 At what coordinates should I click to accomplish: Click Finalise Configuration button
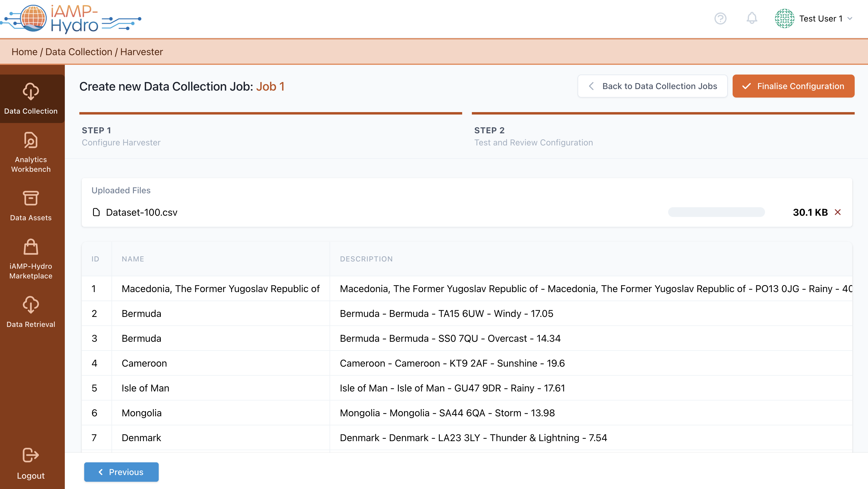click(793, 86)
